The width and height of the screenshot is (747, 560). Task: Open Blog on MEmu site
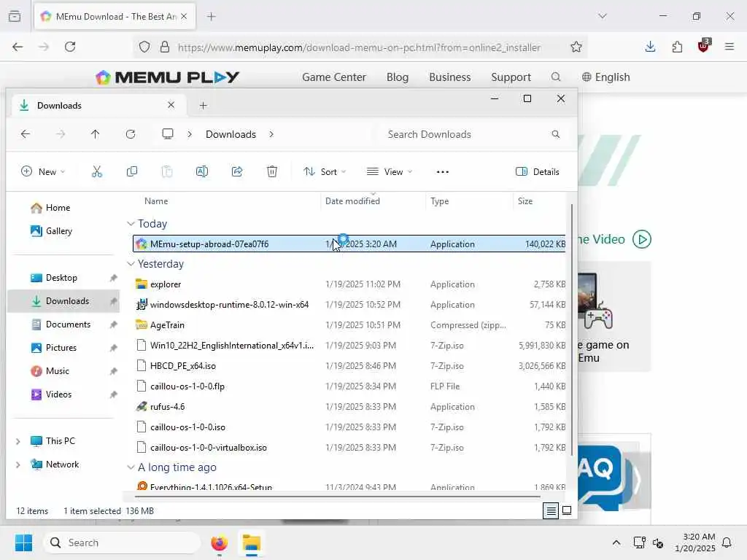[x=398, y=77]
